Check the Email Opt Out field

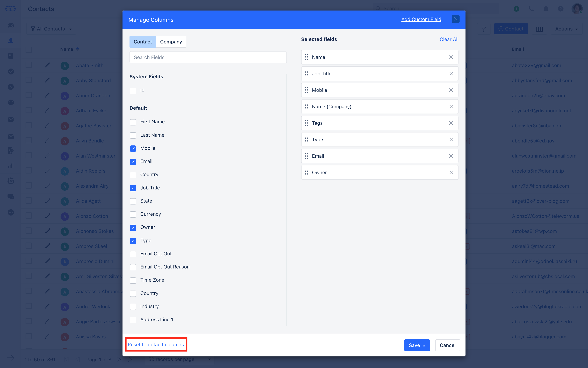(x=133, y=254)
